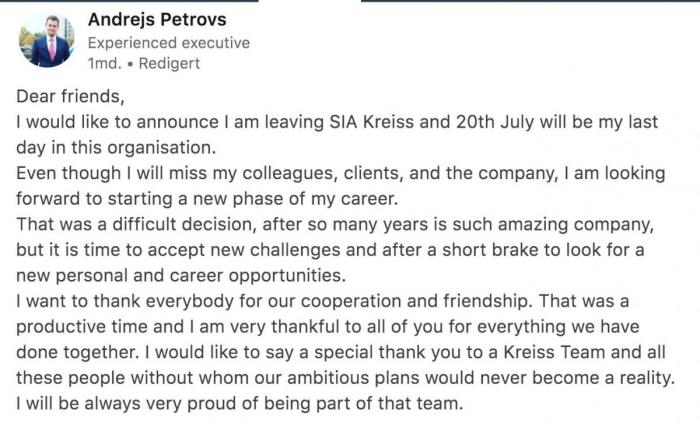Click Andrejs Petrovs' profile photo
Viewport: 700px width, 434px height.
[45, 41]
